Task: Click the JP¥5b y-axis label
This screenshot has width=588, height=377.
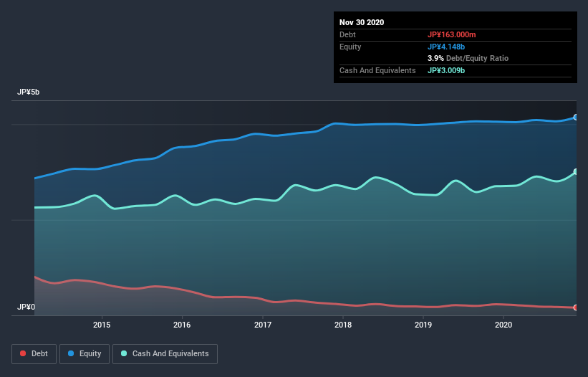Action: coord(28,92)
